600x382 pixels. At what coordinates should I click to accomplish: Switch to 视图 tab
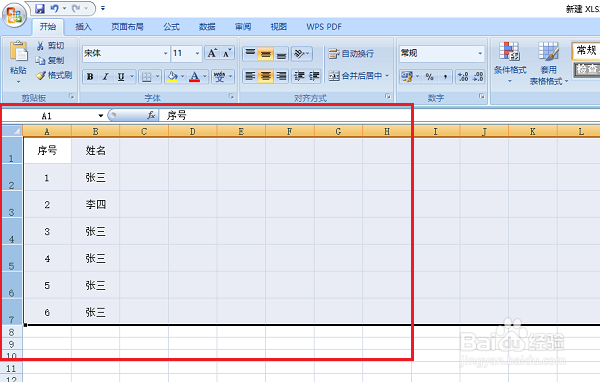coord(278,27)
